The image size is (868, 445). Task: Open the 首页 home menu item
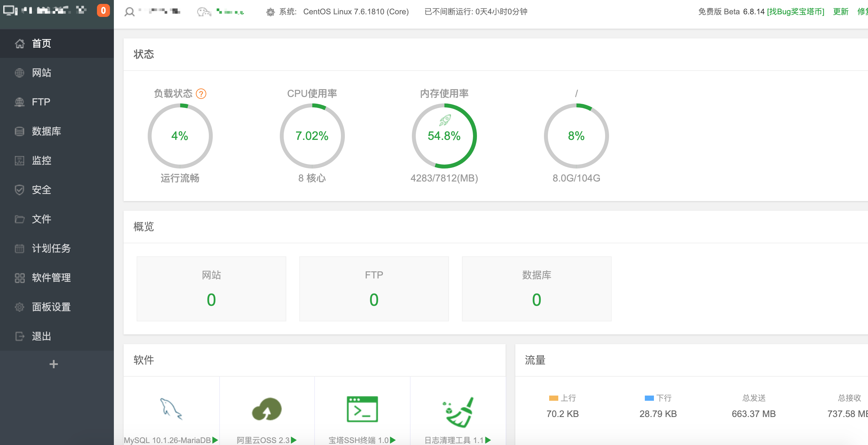click(x=57, y=44)
